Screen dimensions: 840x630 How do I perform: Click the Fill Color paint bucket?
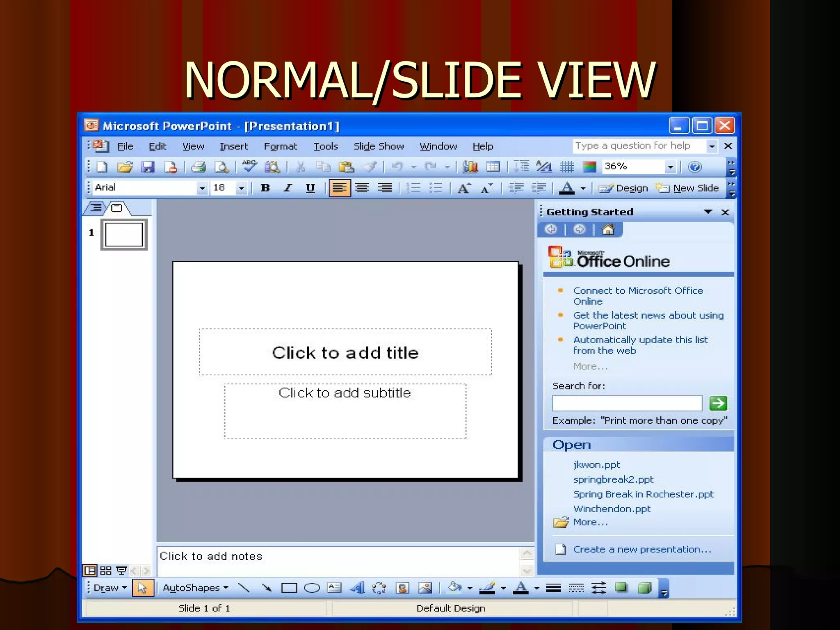coord(454,588)
